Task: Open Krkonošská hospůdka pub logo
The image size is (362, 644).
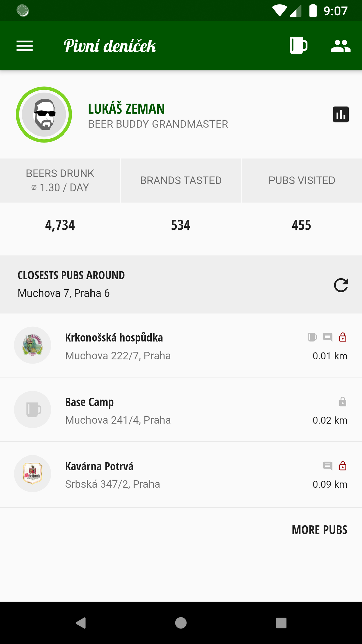Action: pyautogui.click(x=33, y=345)
